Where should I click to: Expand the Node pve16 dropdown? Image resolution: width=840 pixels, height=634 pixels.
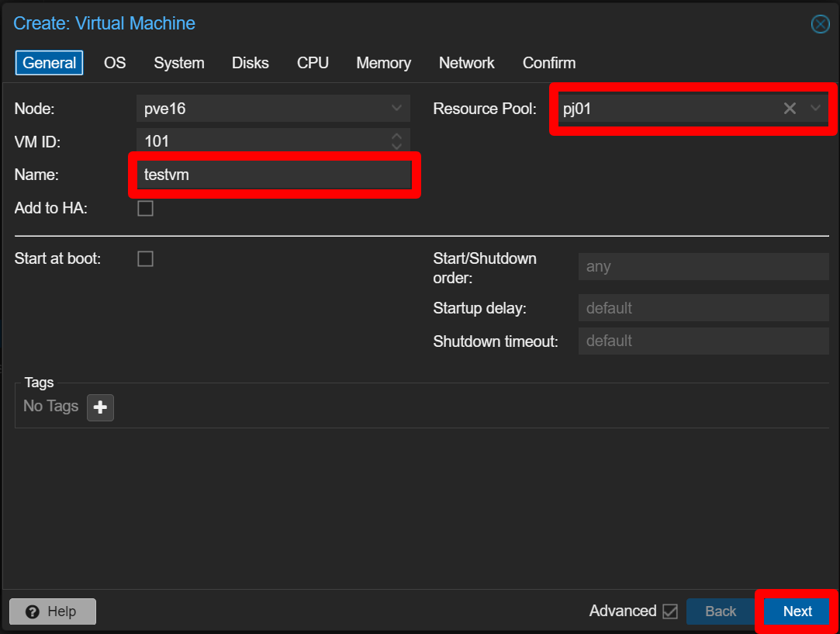coord(396,109)
